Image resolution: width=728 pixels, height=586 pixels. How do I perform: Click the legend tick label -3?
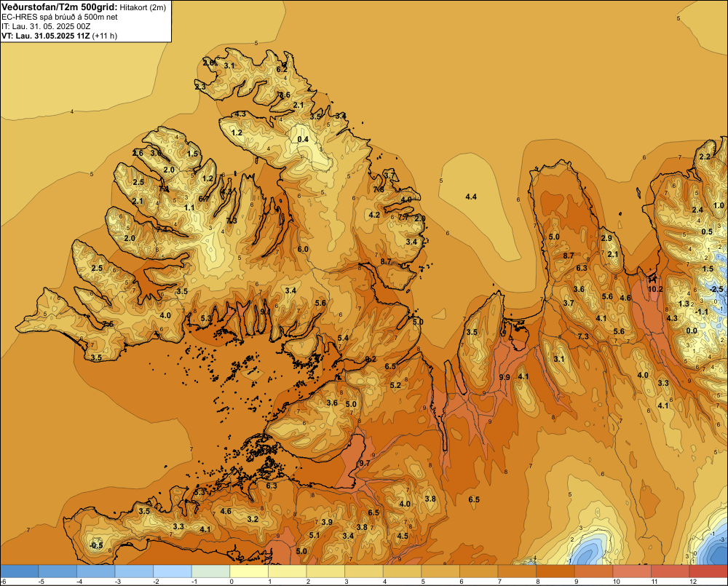(118, 582)
